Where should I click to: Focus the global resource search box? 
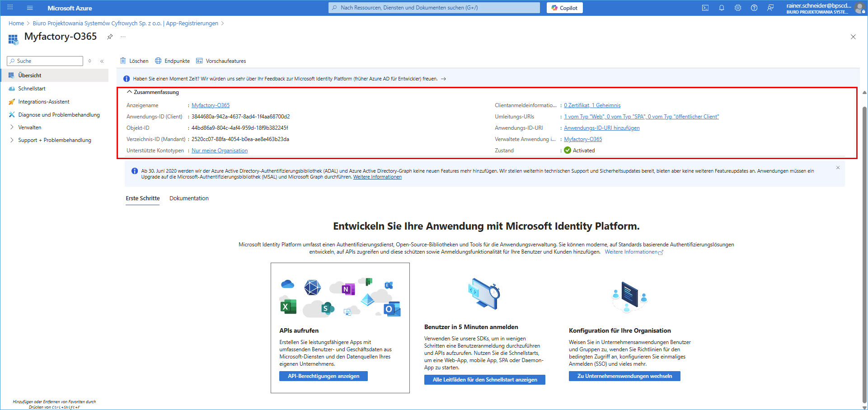[434, 8]
